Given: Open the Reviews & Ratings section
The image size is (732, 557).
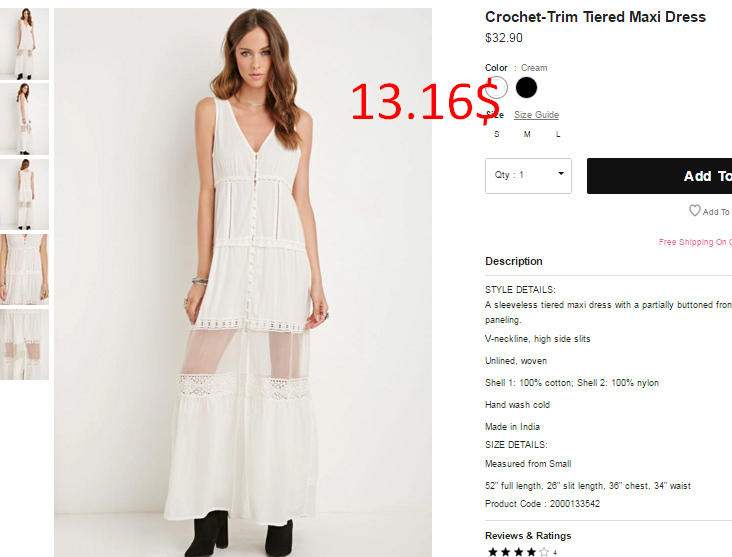Looking at the screenshot, I should tap(528, 536).
